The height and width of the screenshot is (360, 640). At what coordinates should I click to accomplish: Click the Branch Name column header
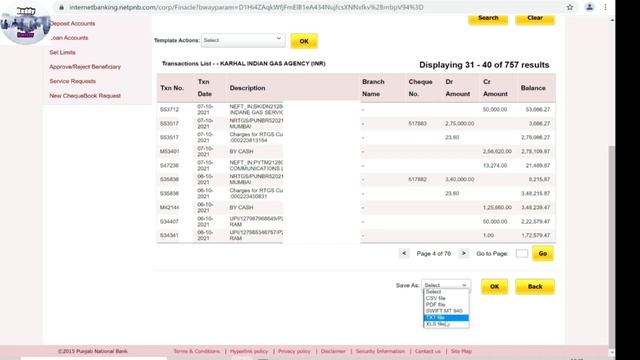coord(373,88)
